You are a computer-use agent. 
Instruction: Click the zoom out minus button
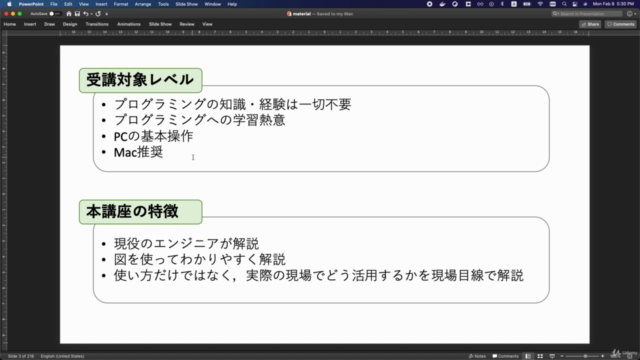tap(562, 356)
